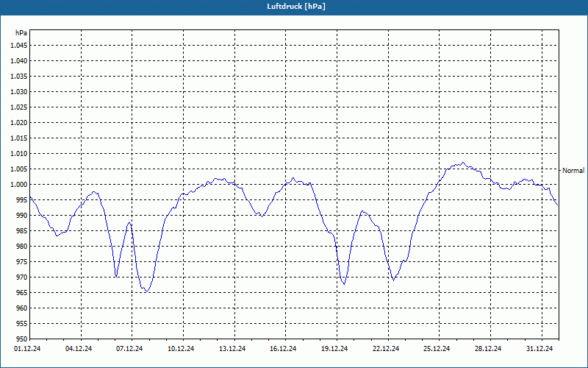Image resolution: width=588 pixels, height=368 pixels.
Task: Select the 22.12.24 date label
Action: point(386,349)
